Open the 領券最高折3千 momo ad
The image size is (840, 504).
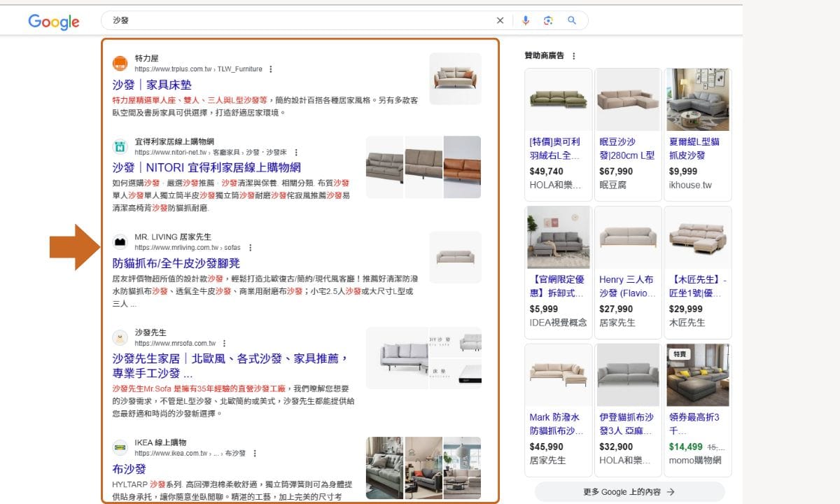(x=697, y=410)
